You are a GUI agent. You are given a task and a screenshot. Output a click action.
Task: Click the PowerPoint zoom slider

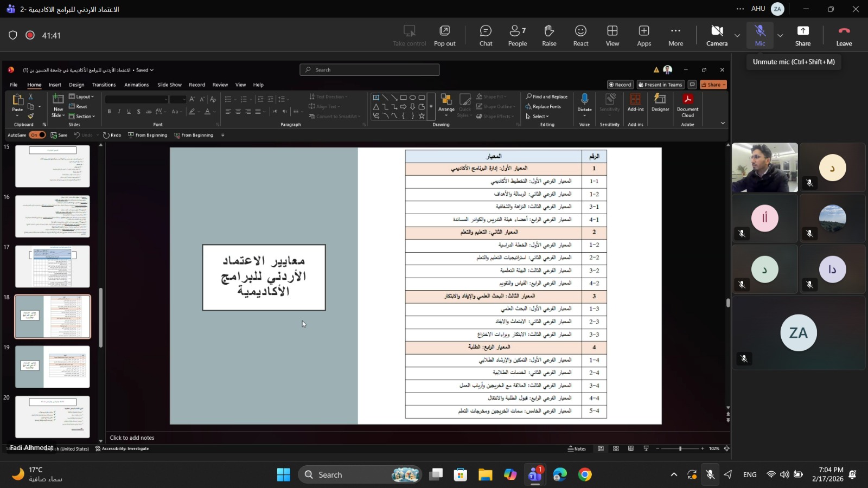680,448
